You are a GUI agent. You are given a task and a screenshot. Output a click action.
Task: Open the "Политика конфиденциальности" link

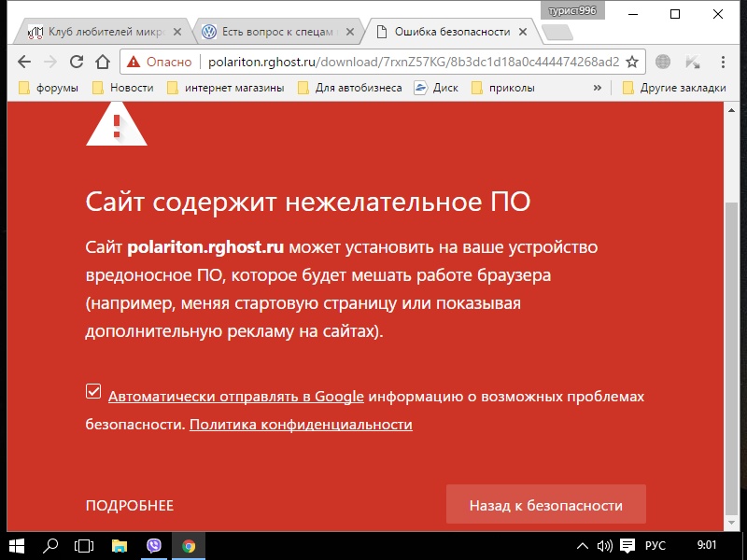(x=301, y=425)
